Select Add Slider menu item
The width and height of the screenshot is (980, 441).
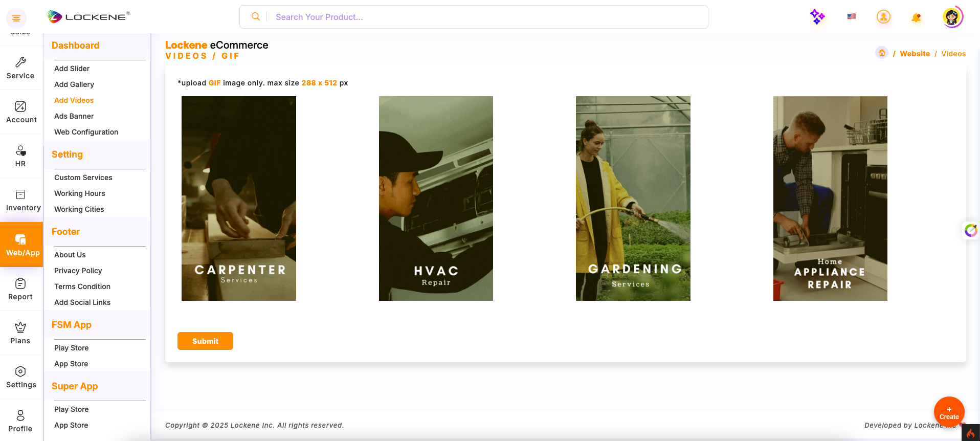coord(72,69)
